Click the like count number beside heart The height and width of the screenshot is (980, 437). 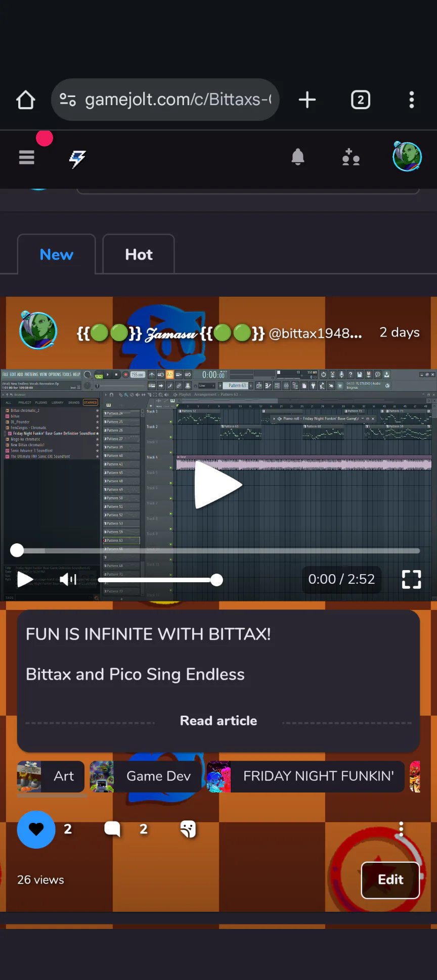pos(68,829)
